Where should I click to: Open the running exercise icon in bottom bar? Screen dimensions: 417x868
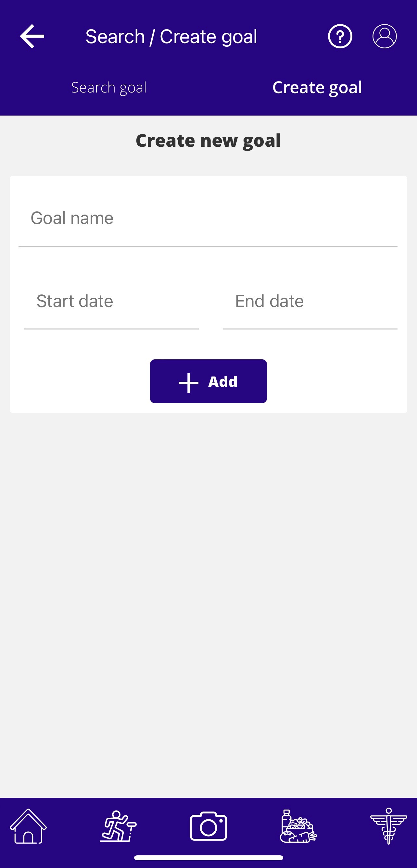click(118, 826)
